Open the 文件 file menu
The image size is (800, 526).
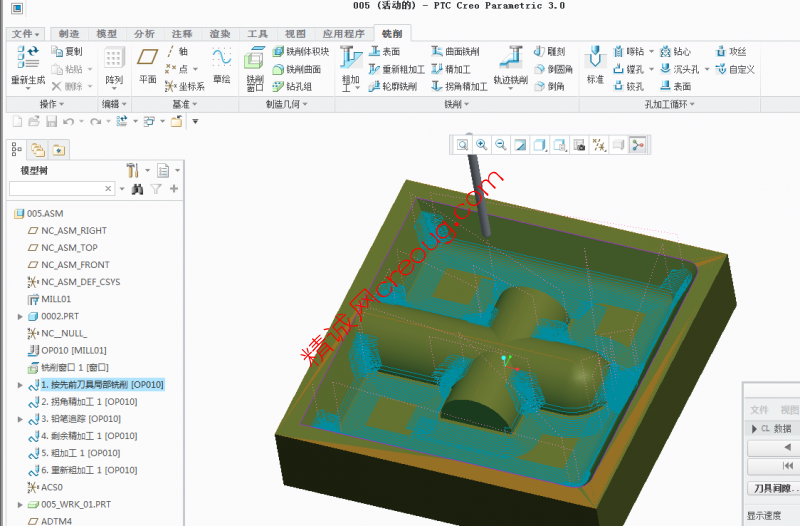point(25,34)
